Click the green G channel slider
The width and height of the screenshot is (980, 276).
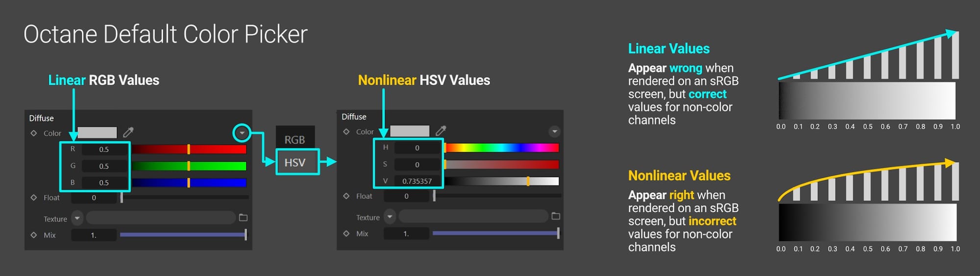pos(189,166)
